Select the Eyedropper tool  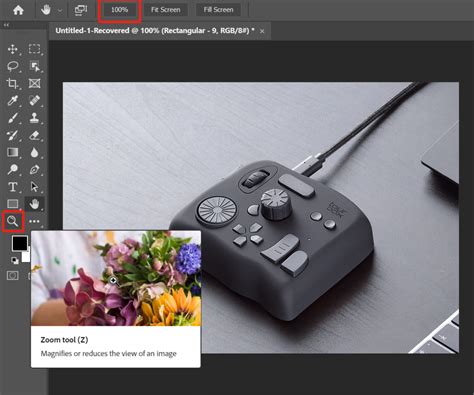tap(13, 100)
